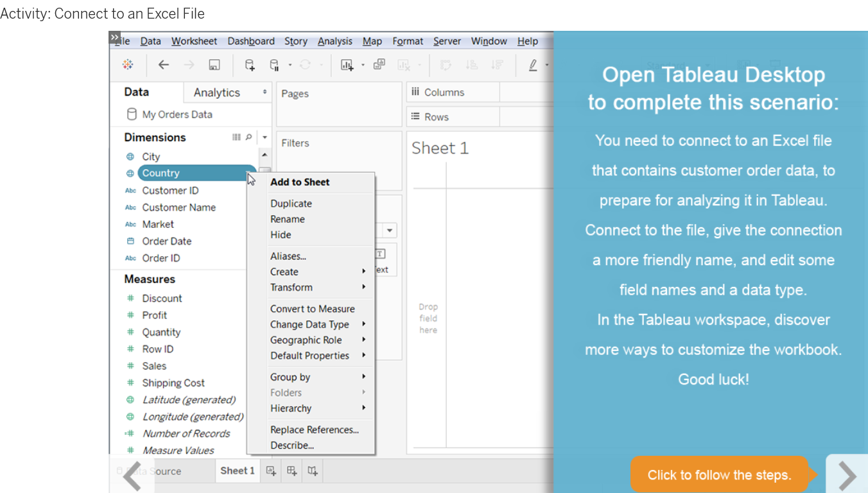The image size is (868, 493).
Task: Open the dropdown arrow next to New Worksheet icon
Action: click(x=363, y=65)
